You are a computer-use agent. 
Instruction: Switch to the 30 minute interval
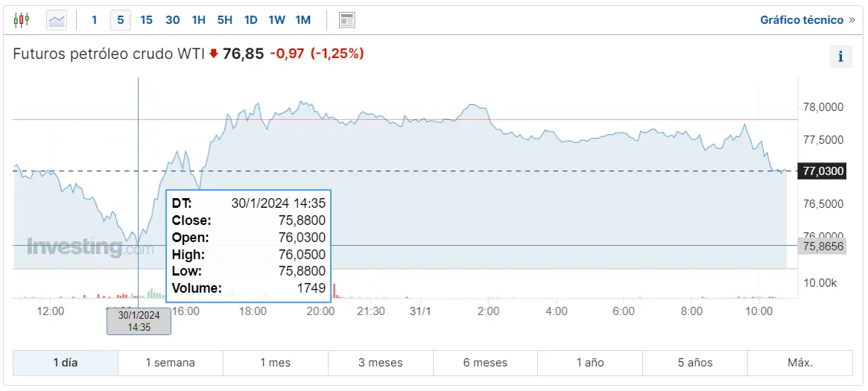click(x=173, y=20)
